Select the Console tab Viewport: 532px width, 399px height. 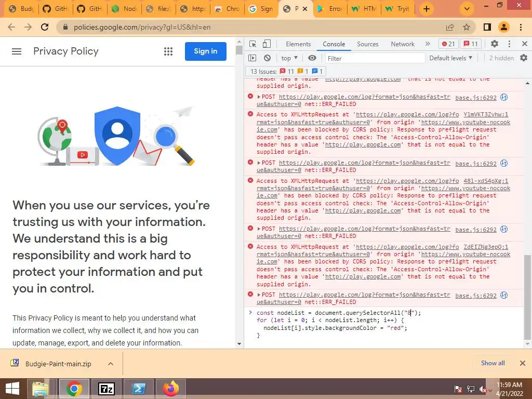coord(334,44)
